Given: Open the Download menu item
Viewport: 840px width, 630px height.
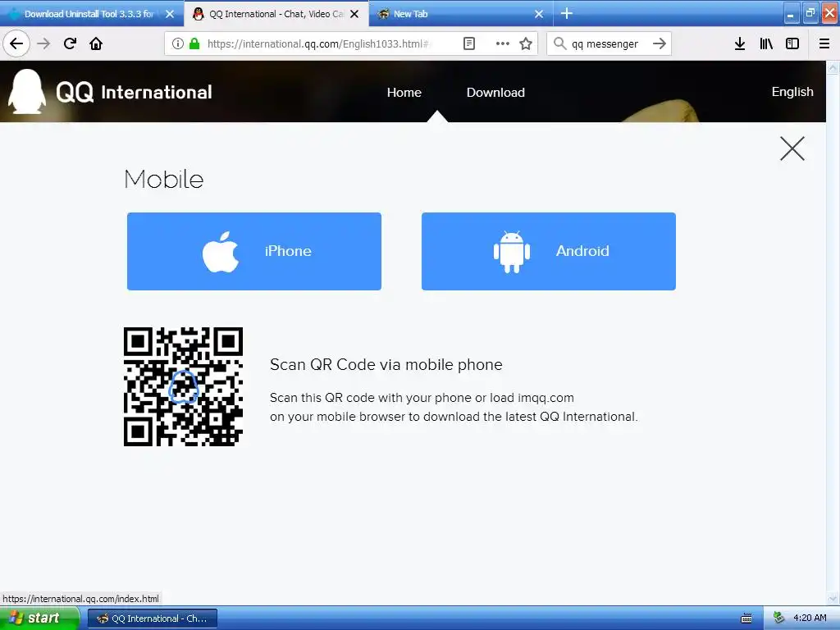Looking at the screenshot, I should [495, 92].
